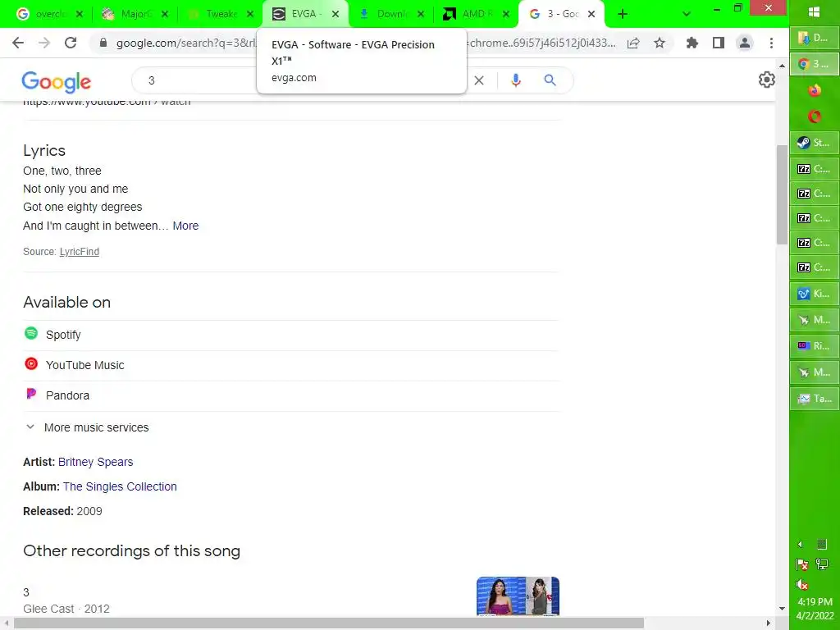The width and height of the screenshot is (840, 630).
Task: Switch to the Downloads taskbar window
Action: (815, 38)
